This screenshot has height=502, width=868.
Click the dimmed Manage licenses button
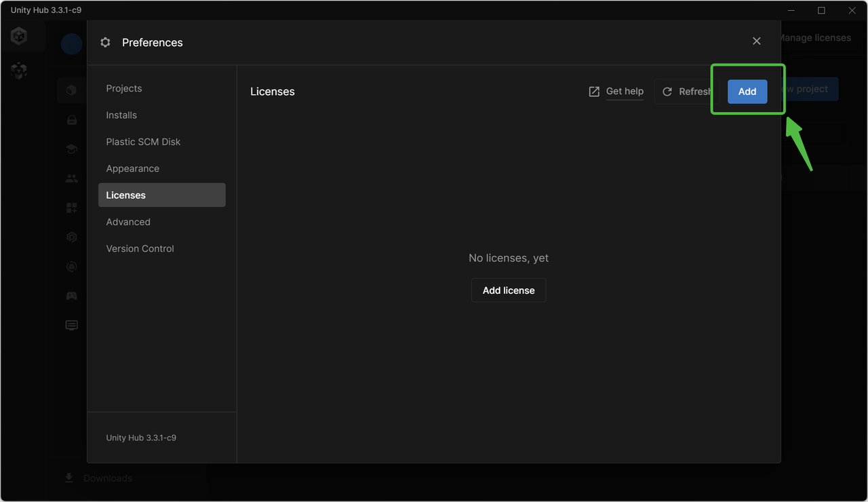click(x=816, y=38)
